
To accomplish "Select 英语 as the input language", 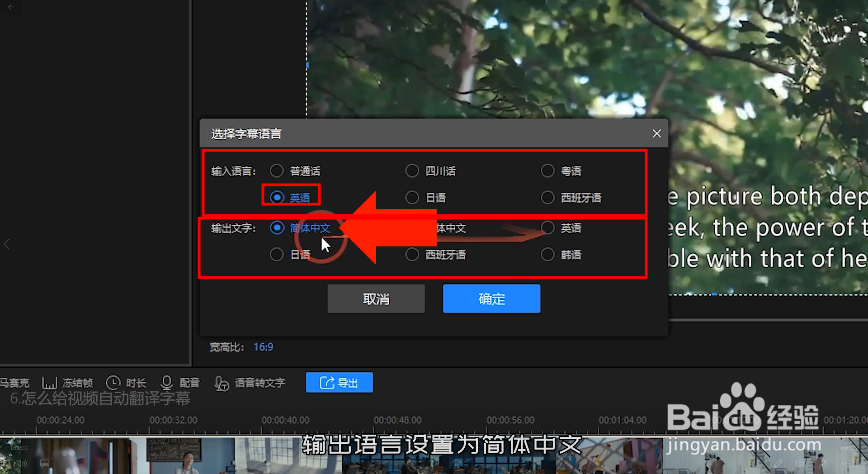I will coord(277,197).
